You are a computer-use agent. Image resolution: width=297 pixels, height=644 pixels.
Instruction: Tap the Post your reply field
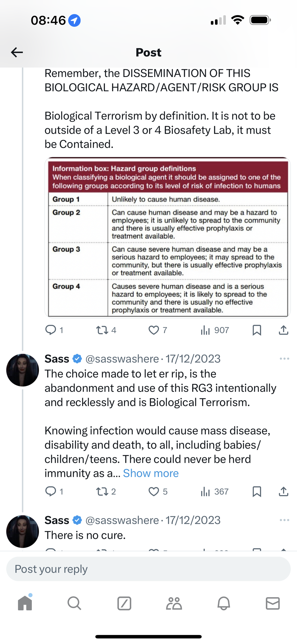click(148, 569)
